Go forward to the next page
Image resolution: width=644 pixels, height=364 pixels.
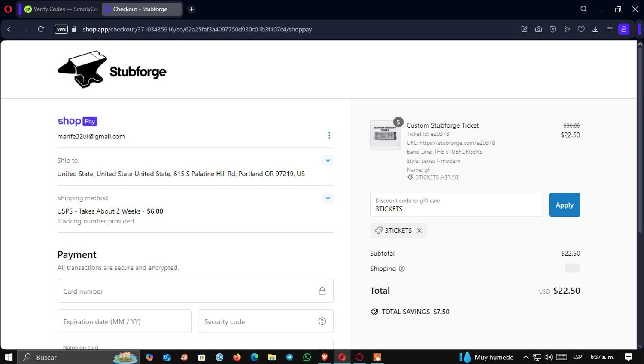26,29
